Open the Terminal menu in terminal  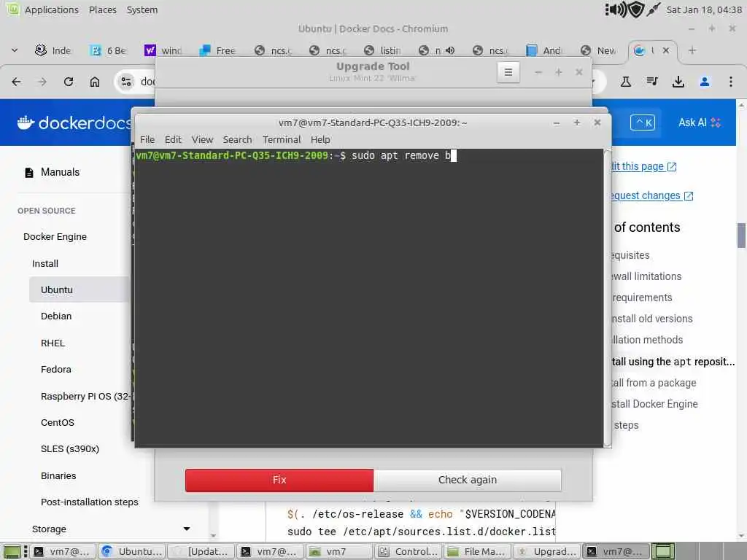pos(282,139)
